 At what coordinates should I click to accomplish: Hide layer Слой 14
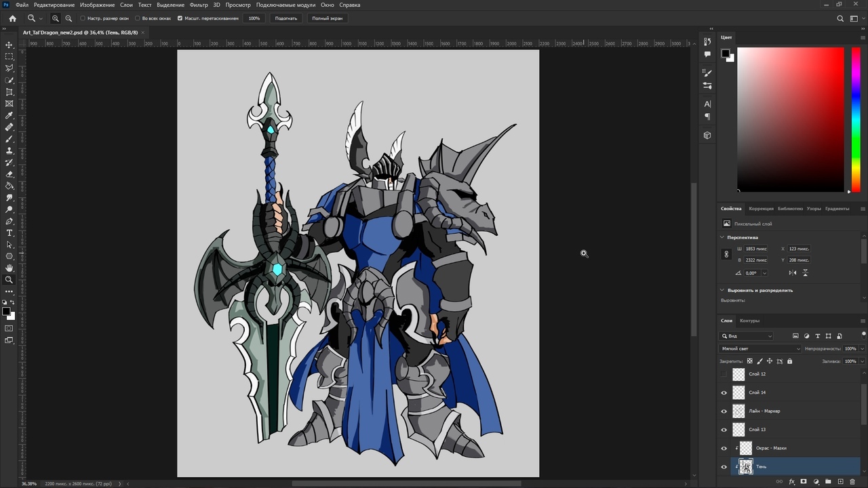click(724, 392)
